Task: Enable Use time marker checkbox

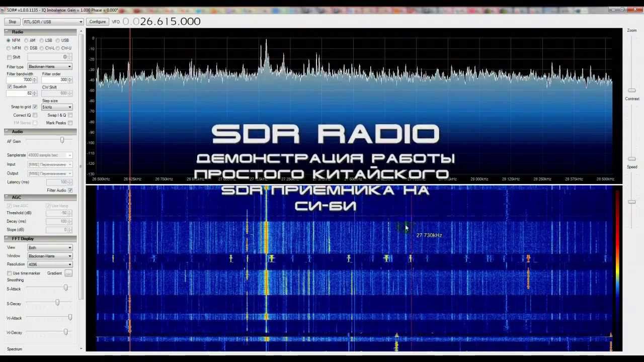Action: [9, 273]
